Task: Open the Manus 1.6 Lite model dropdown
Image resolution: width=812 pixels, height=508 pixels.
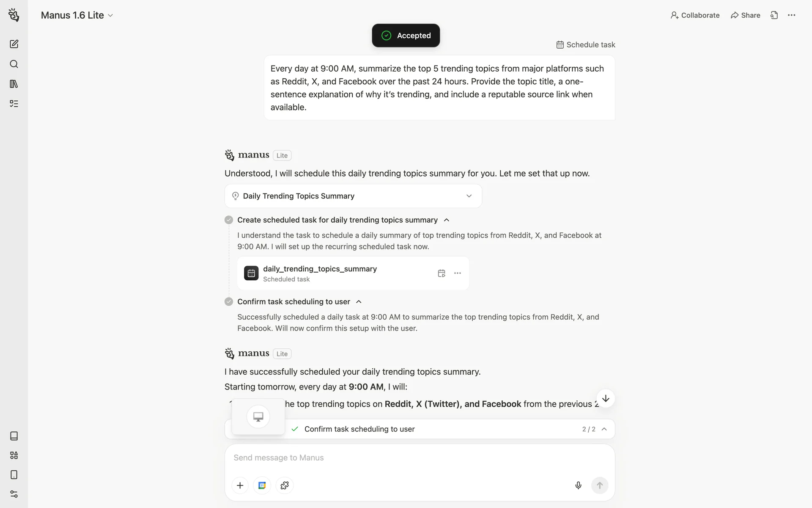Action: click(77, 15)
